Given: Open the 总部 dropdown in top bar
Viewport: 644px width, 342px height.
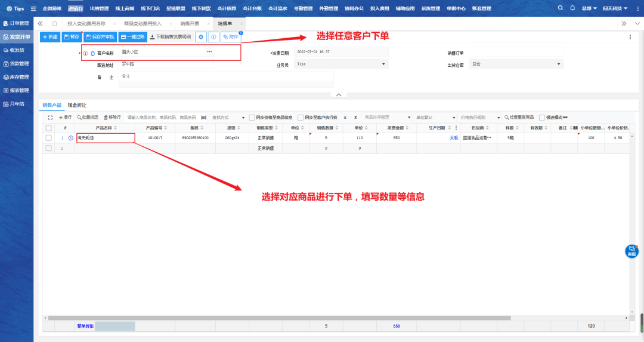Looking at the screenshot, I should pos(589,8).
